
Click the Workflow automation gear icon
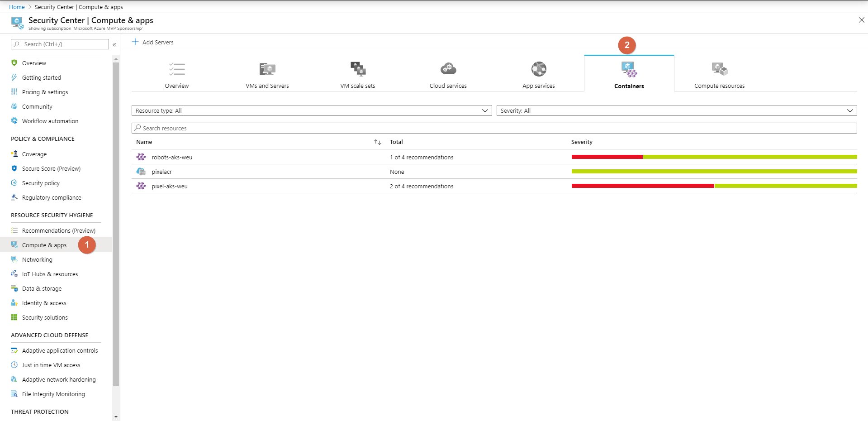coord(14,121)
